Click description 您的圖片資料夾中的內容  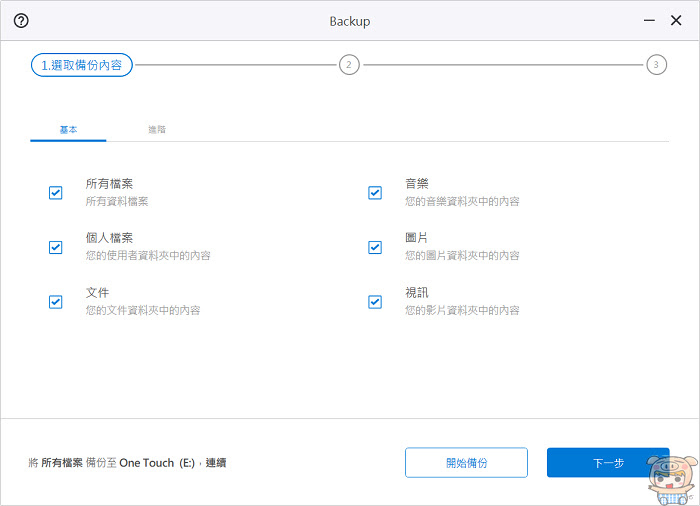(462, 255)
